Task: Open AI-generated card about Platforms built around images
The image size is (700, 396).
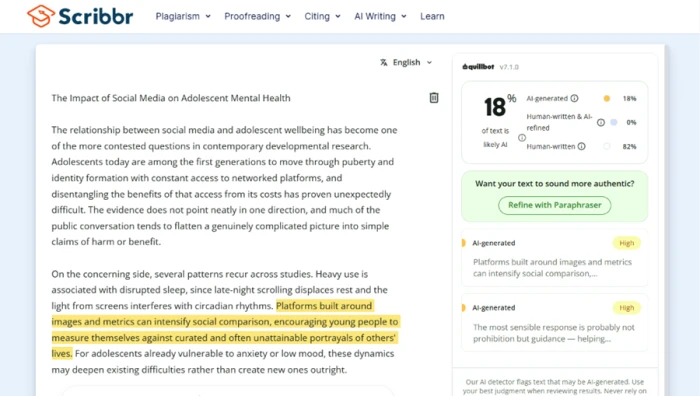Action: tap(554, 258)
